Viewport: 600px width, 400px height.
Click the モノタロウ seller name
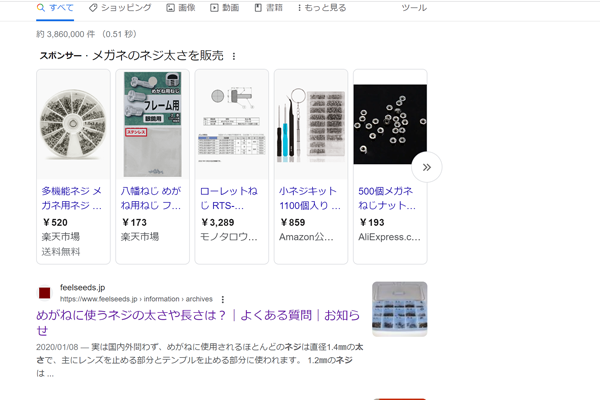click(x=229, y=237)
